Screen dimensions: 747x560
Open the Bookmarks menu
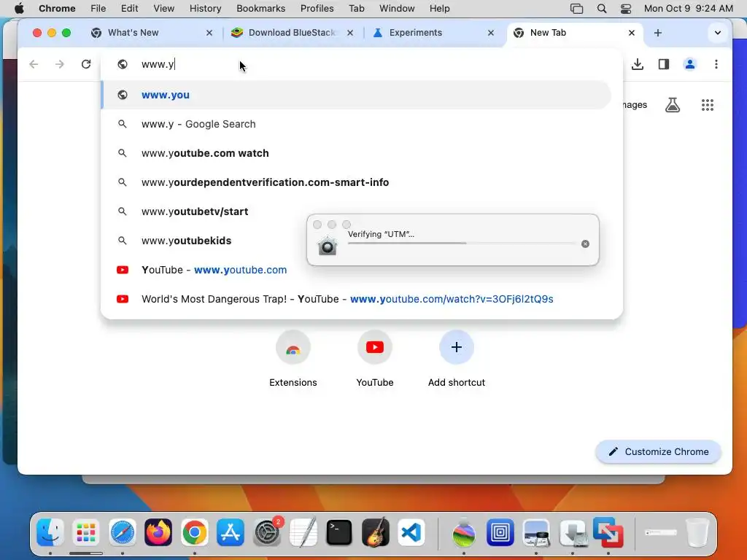pos(260,9)
